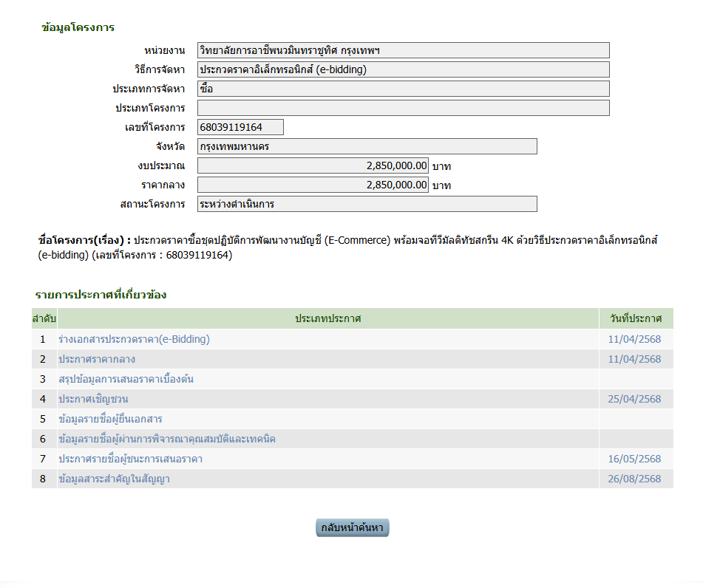
Task: Click row number 8 in the table
Action: coord(43,479)
